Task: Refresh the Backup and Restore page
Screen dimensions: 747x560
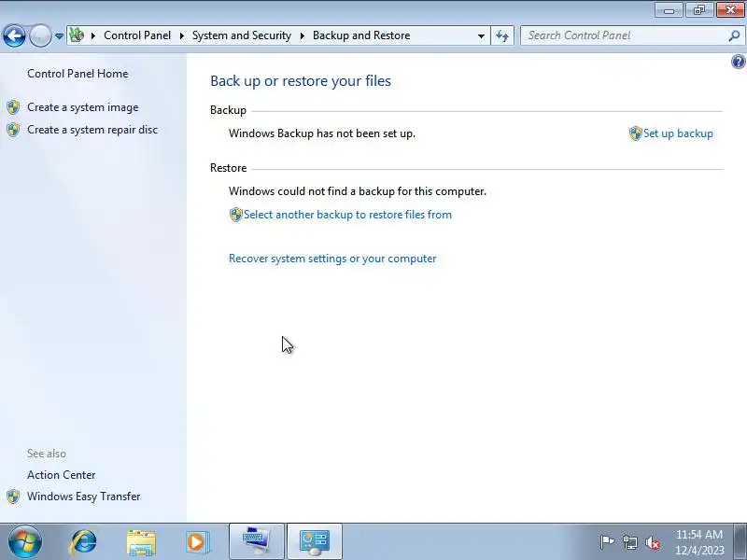Action: (x=502, y=35)
